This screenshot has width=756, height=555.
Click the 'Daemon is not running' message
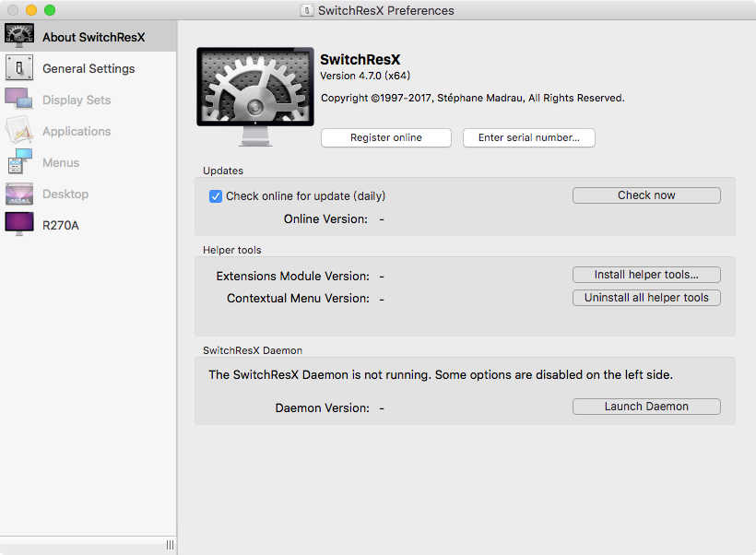441,375
